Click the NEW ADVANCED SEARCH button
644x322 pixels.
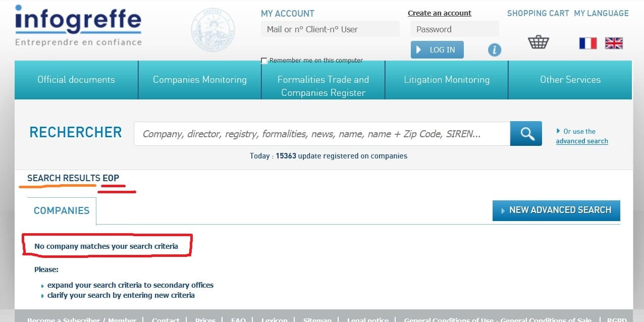(x=556, y=210)
